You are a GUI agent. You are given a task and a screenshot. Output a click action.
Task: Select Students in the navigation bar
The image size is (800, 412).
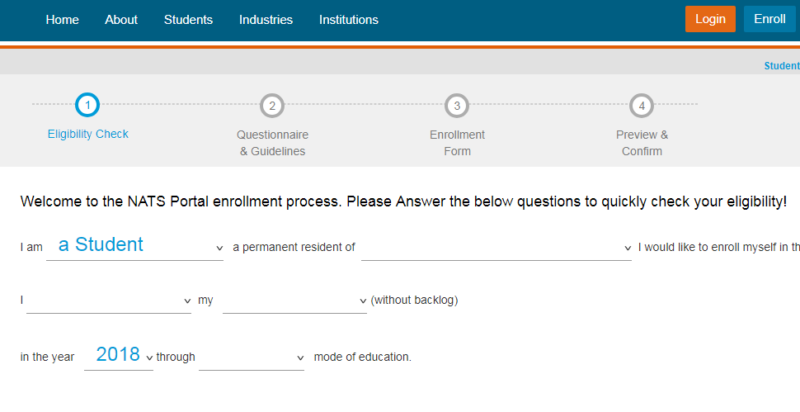click(188, 20)
